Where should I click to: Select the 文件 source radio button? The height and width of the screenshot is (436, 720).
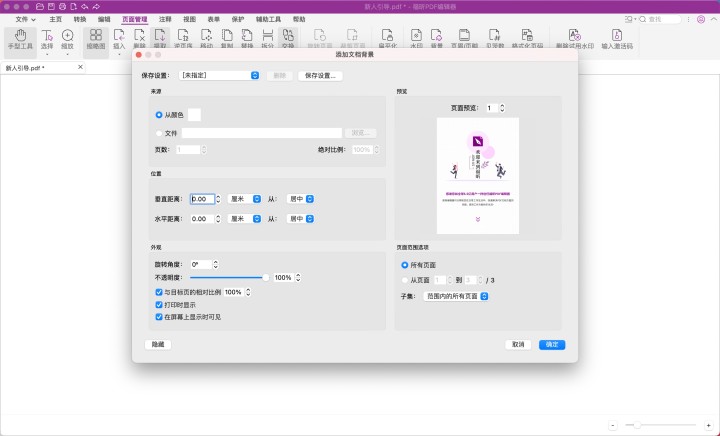159,132
